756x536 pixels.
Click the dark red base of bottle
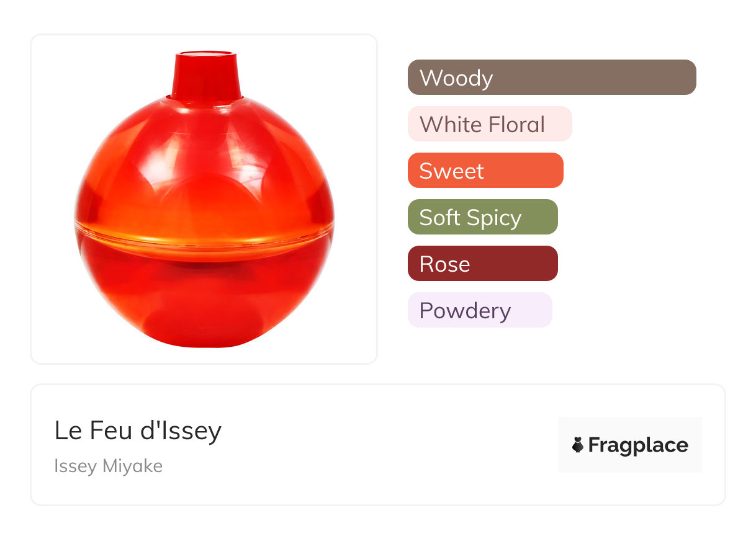tap(205, 304)
